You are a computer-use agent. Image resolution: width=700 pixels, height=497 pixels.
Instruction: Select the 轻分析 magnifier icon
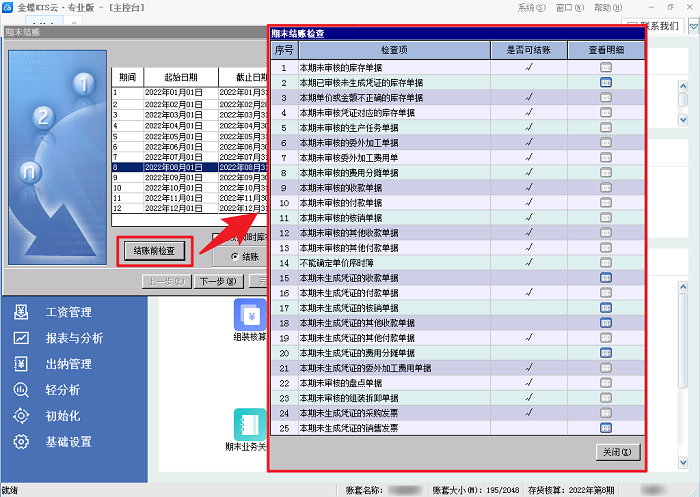pos(21,390)
